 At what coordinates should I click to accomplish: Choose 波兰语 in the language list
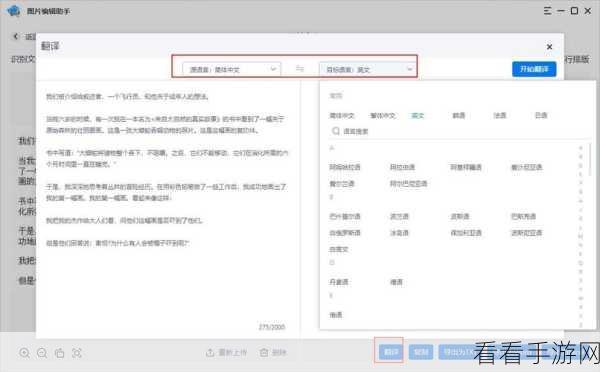click(399, 216)
